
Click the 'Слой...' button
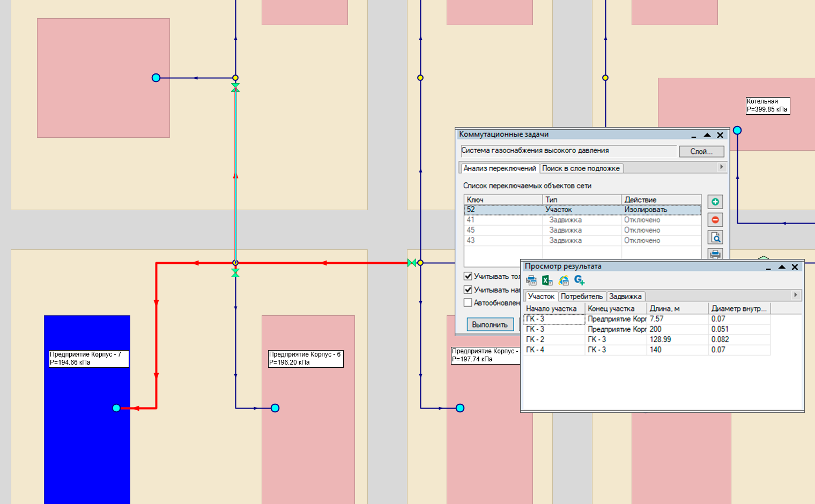701,152
